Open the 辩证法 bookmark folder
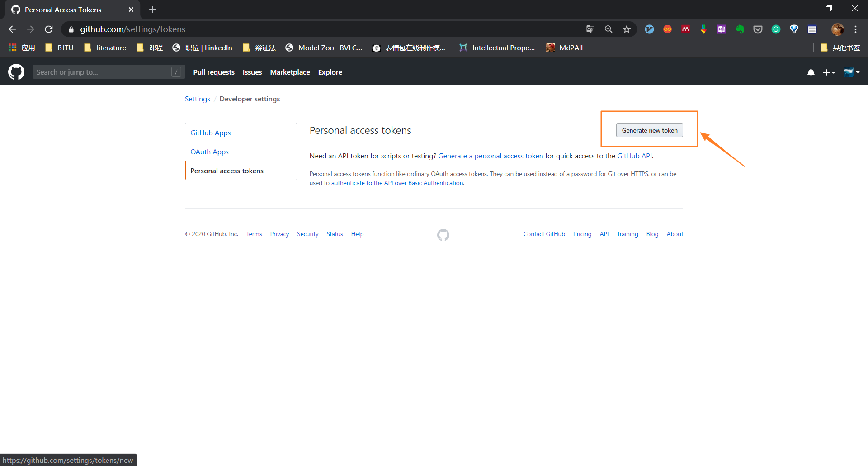 [259, 48]
